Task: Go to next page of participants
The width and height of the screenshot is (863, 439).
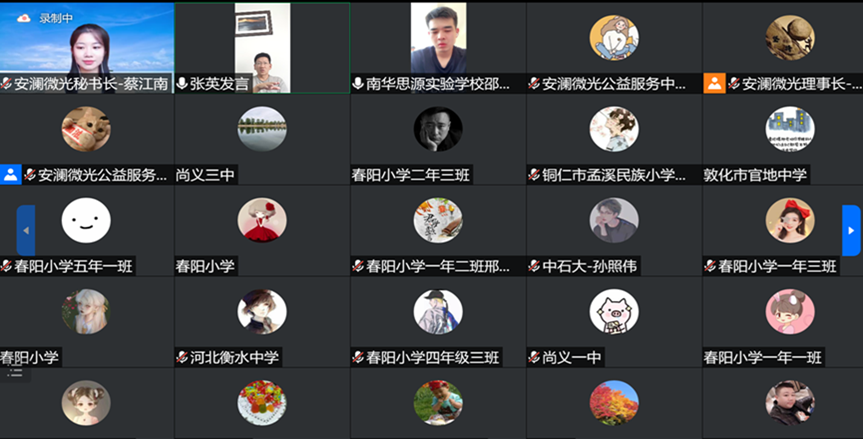Action: (851, 231)
